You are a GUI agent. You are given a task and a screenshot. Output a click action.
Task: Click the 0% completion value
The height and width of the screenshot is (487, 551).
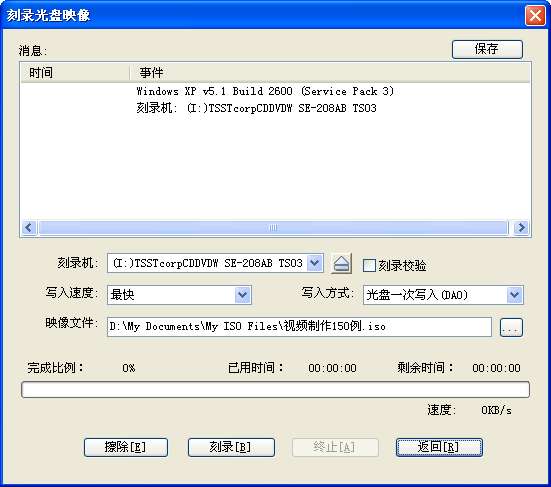point(129,368)
